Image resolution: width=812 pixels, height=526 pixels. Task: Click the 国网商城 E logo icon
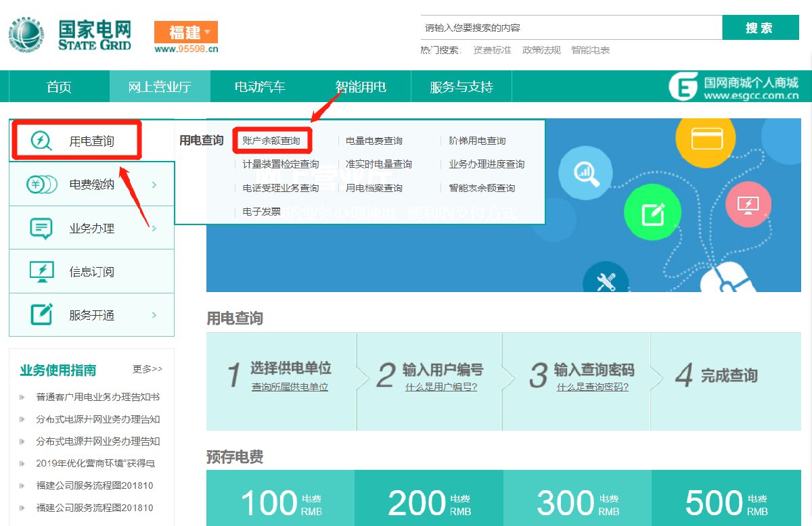coord(683,87)
